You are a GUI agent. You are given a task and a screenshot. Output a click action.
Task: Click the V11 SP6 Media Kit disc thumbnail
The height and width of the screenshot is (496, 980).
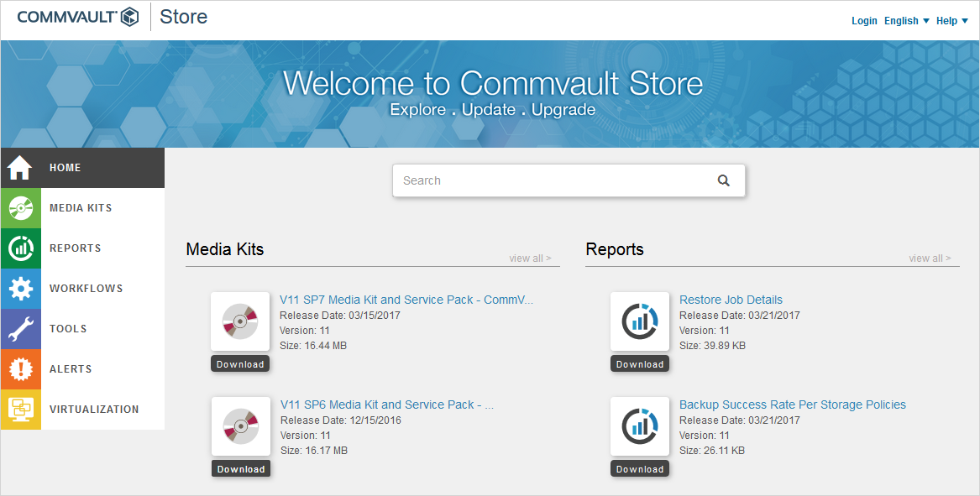pos(240,426)
